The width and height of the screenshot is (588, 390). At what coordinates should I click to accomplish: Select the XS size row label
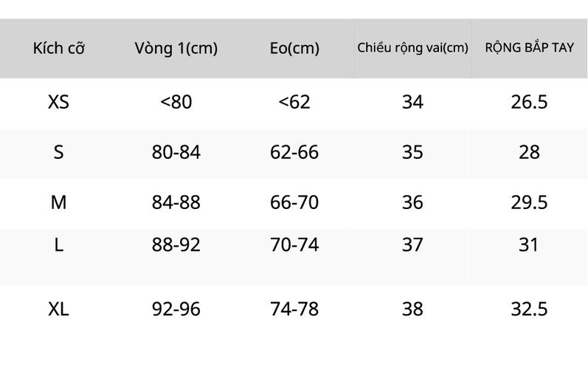point(58,102)
